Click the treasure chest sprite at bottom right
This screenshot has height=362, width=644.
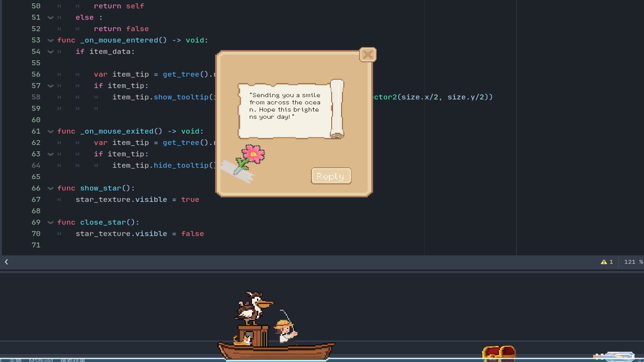(x=499, y=352)
